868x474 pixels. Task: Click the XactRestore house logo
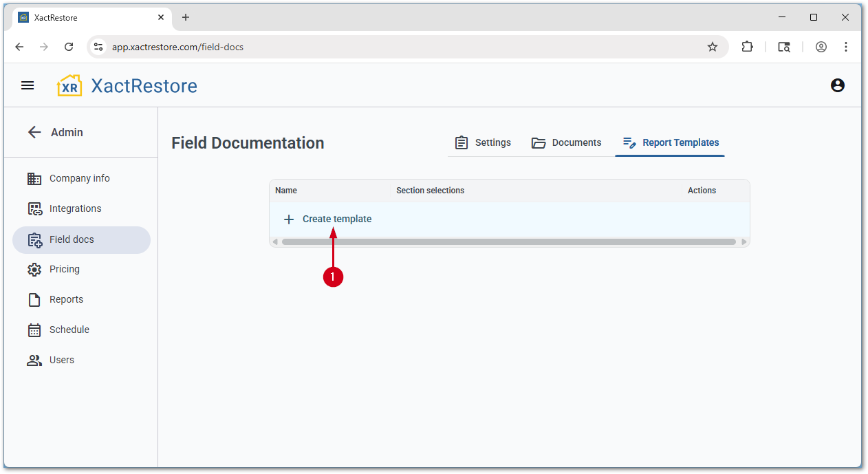(x=69, y=86)
